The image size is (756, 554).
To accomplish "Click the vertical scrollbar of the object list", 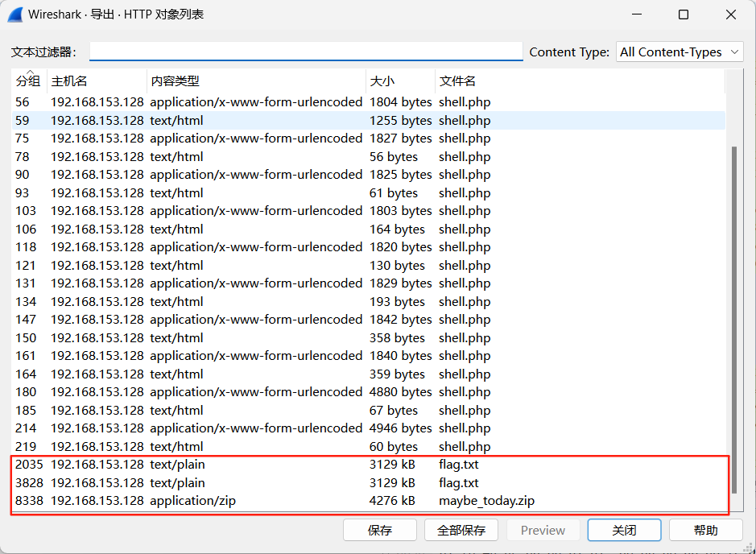I will point(732,322).
